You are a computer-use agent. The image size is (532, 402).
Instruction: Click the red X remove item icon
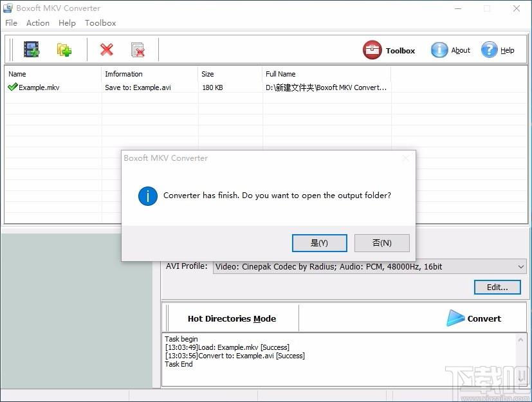(107, 50)
